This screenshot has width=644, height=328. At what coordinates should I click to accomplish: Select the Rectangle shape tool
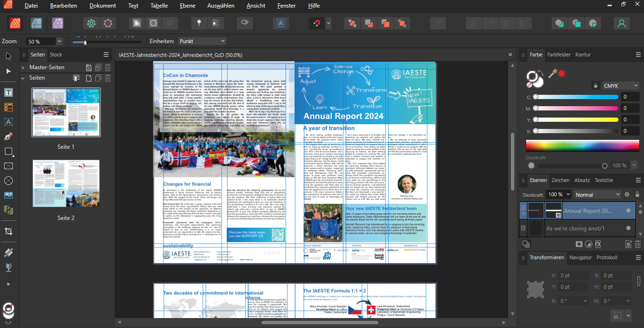click(9, 152)
